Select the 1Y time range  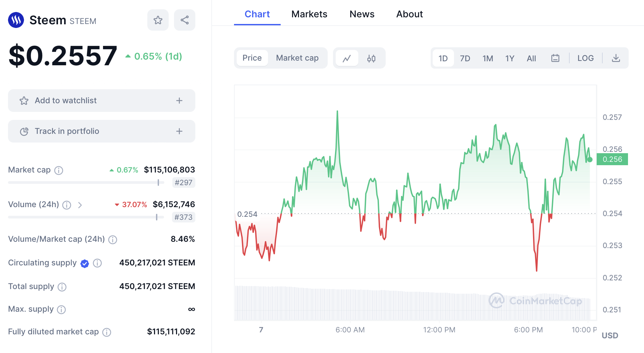tap(509, 58)
